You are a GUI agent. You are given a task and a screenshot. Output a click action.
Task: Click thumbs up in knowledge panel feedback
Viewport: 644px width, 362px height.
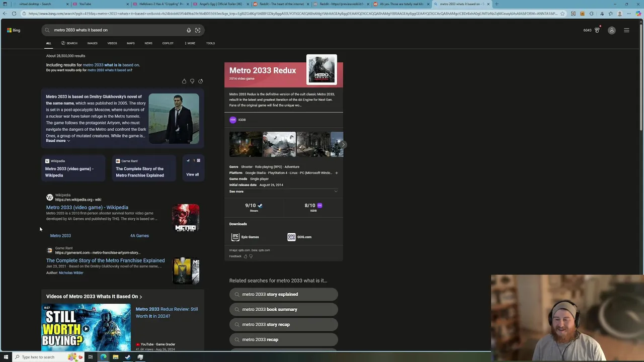(246, 256)
